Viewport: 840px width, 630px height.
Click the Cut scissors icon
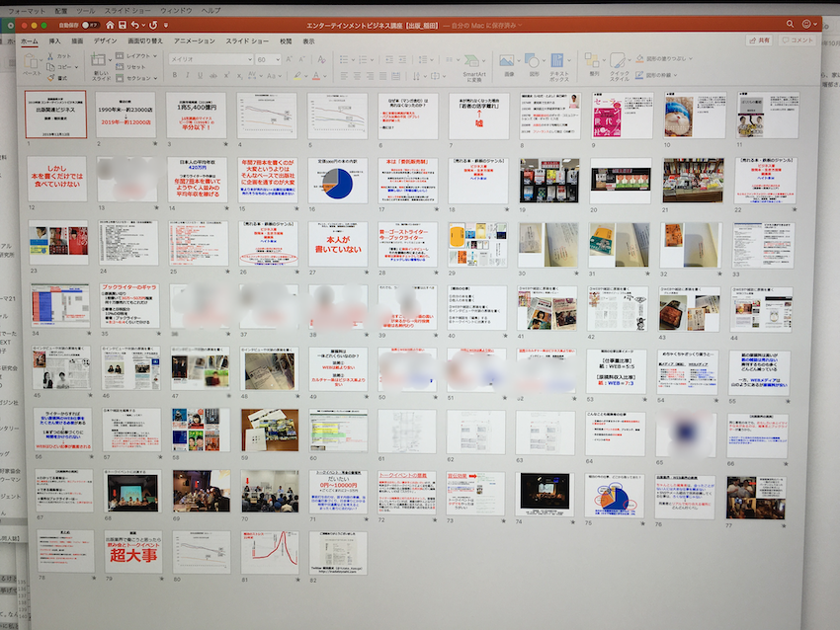tap(51, 57)
